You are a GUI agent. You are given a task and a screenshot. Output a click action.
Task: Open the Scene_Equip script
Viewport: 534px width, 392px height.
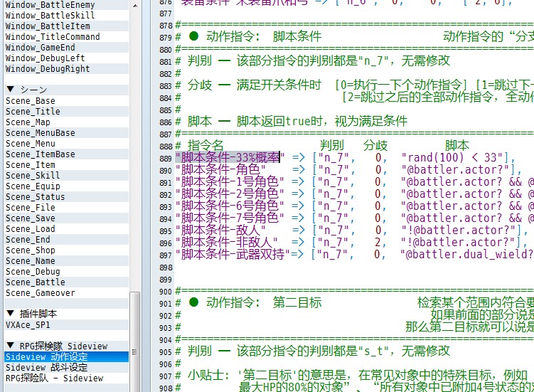(66, 186)
